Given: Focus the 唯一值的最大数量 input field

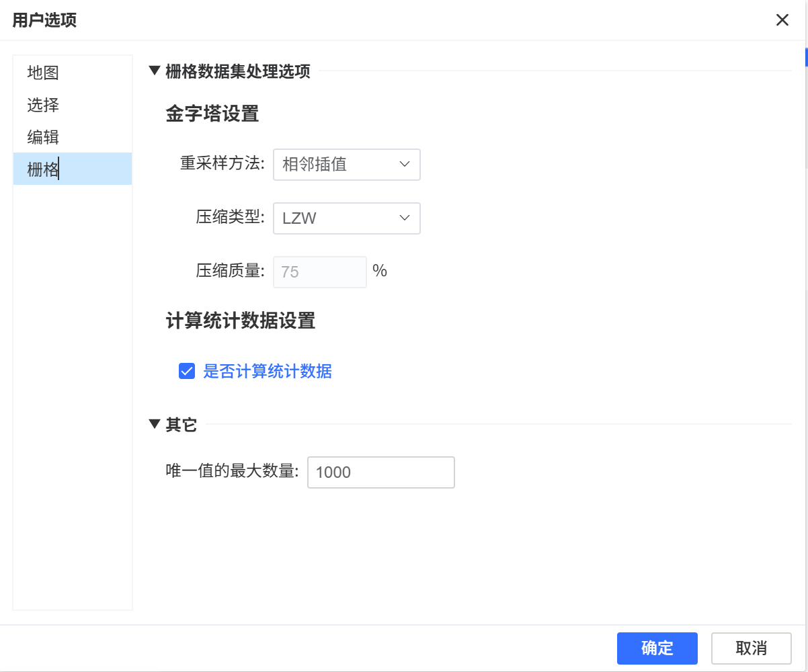Looking at the screenshot, I should pos(380,472).
